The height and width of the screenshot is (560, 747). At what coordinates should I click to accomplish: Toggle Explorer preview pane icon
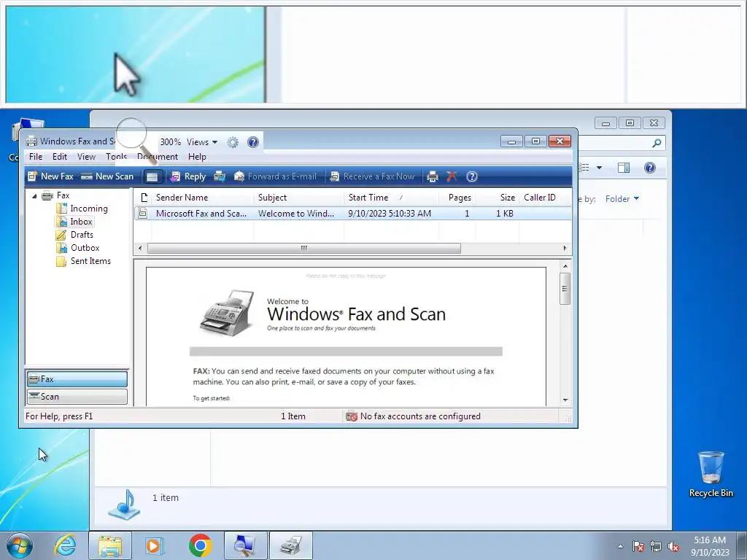(624, 168)
